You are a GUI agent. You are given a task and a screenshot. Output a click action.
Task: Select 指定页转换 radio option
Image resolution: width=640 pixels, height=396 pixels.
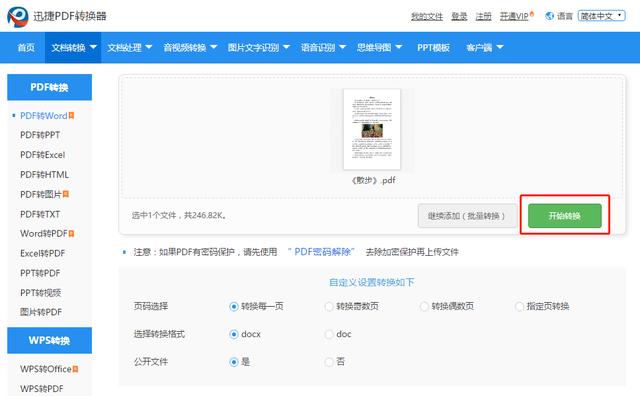point(519,306)
